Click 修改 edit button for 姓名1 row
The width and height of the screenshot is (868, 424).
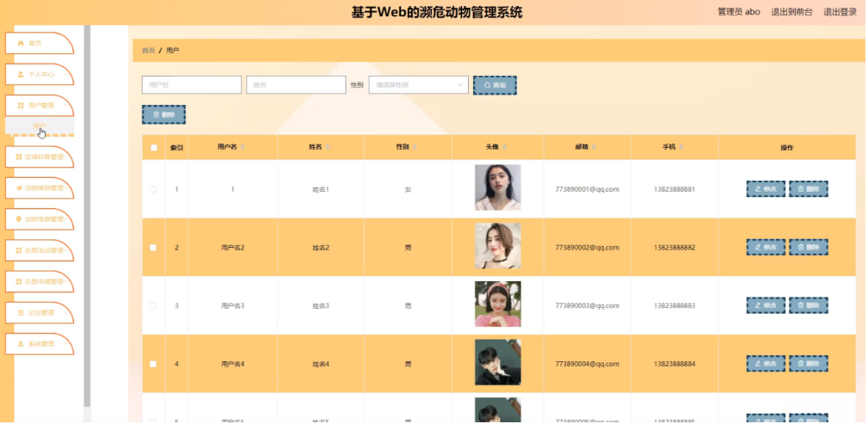[x=766, y=189]
